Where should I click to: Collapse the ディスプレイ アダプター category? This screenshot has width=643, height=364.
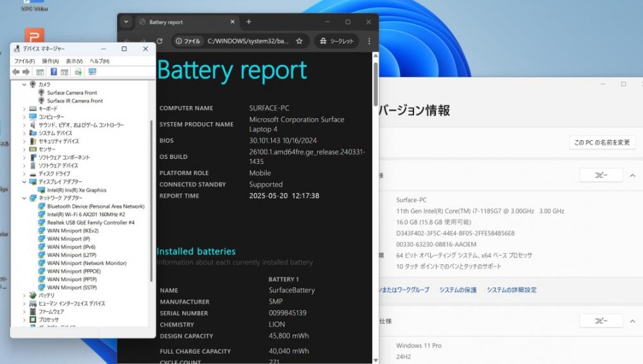pyautogui.click(x=24, y=182)
